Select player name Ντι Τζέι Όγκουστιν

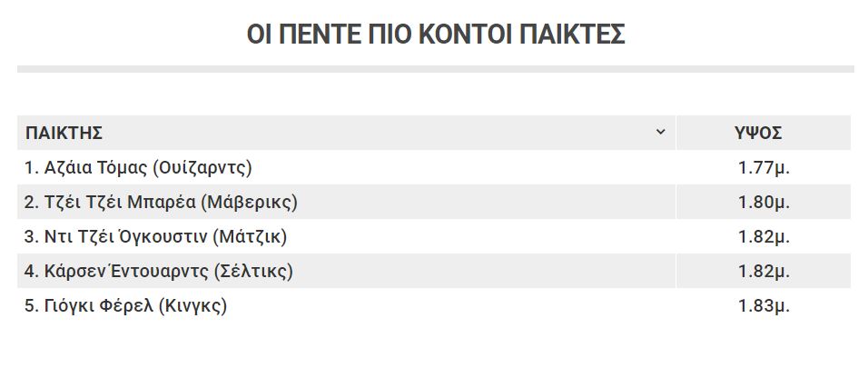coord(125,236)
